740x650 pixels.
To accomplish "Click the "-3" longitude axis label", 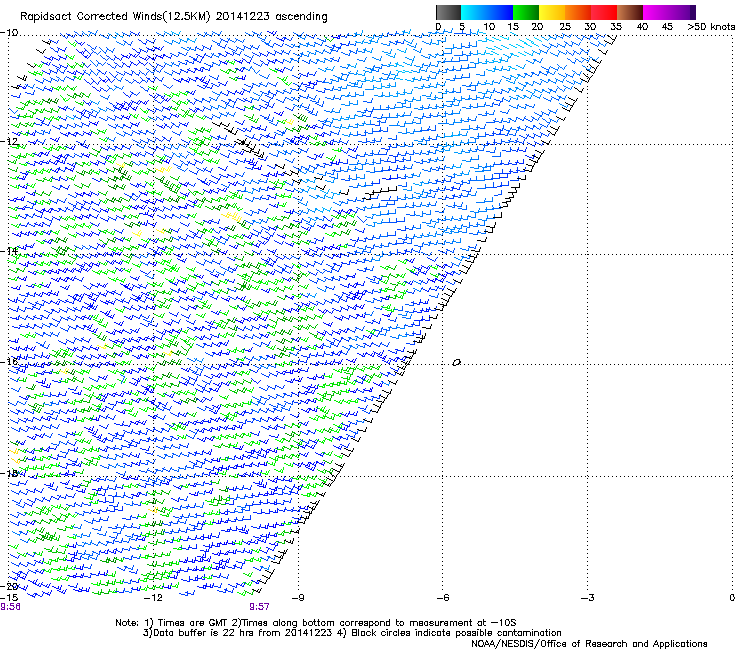I will tap(587, 597).
